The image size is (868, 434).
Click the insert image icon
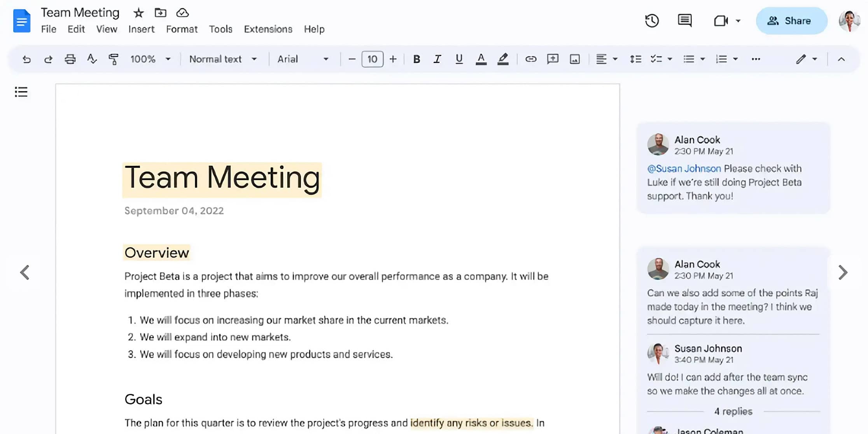click(575, 59)
